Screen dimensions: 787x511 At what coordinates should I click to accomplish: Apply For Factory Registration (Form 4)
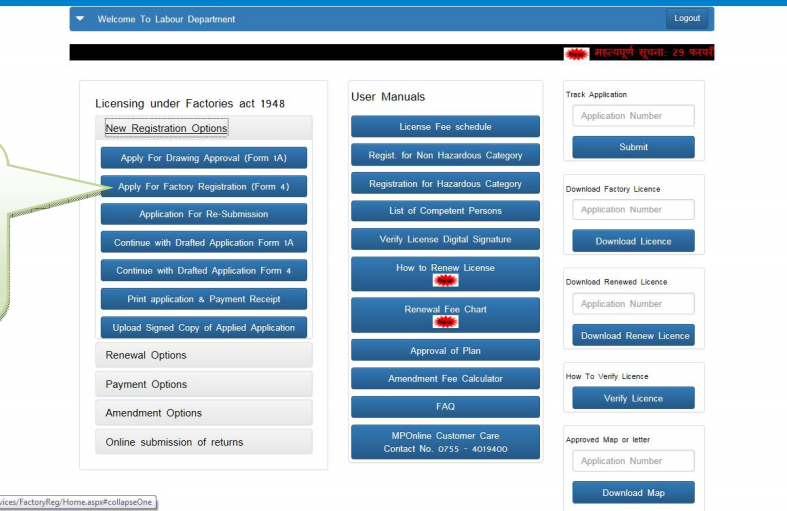(203, 186)
